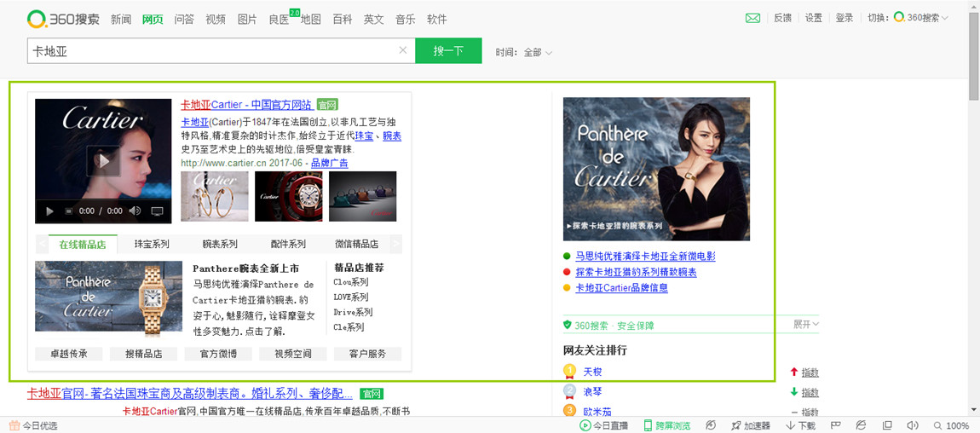Click the IE browser-mode icon in status bar

pos(862,425)
